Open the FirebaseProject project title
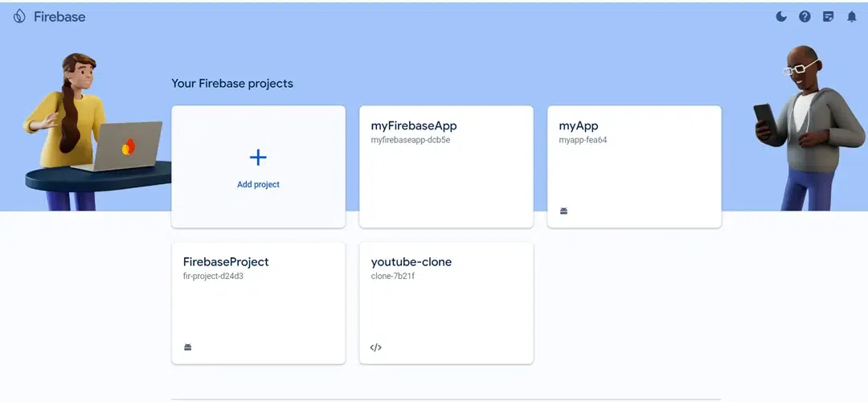Image resolution: width=868 pixels, height=402 pixels. click(x=226, y=262)
